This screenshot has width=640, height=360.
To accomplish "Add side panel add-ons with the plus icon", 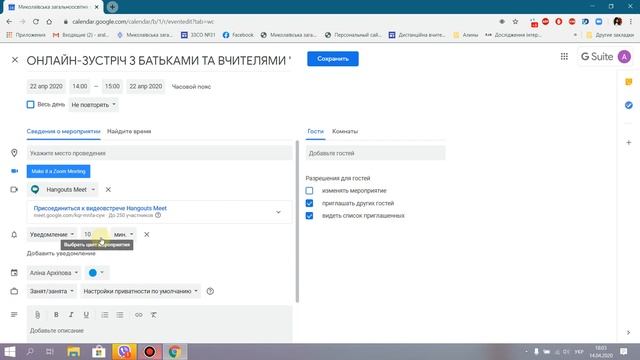I will pos(629,142).
